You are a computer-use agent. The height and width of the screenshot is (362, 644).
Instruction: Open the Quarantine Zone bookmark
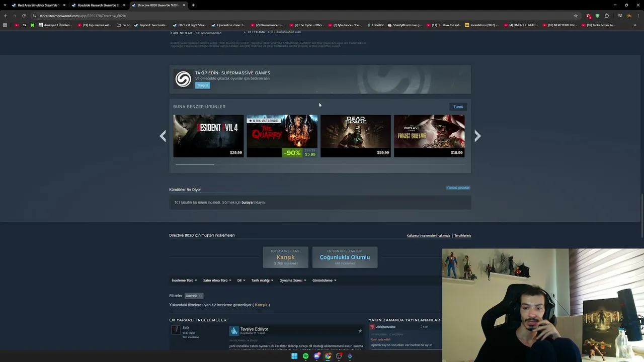(x=228, y=25)
